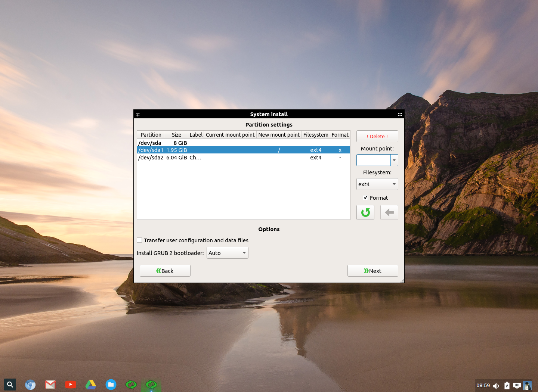Click into the Mount point text field
Image resolution: width=538 pixels, height=392 pixels.
tap(374, 160)
